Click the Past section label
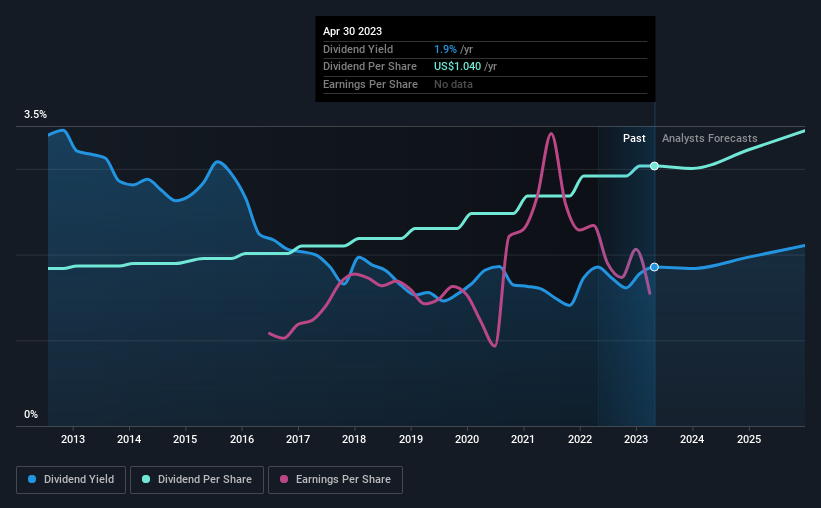The image size is (821, 508). [634, 138]
